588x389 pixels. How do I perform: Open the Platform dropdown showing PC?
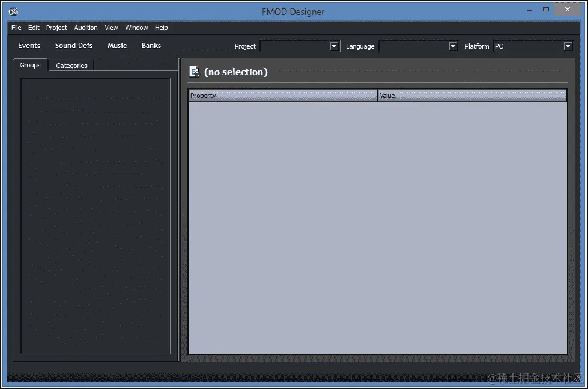click(x=567, y=46)
